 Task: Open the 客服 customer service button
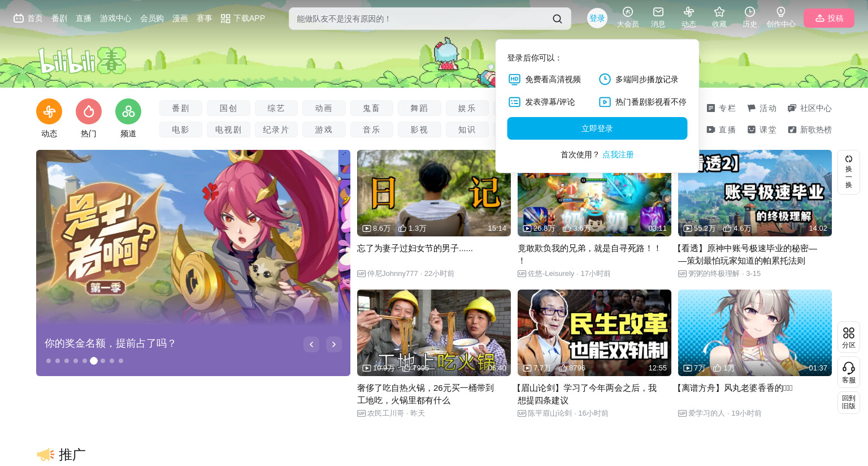[849, 372]
